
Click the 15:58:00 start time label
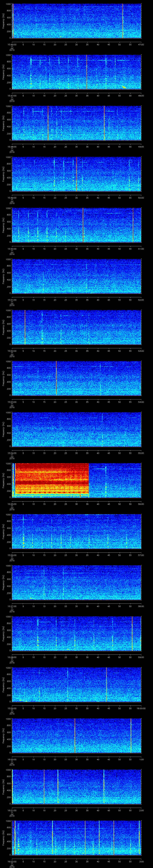12,657
